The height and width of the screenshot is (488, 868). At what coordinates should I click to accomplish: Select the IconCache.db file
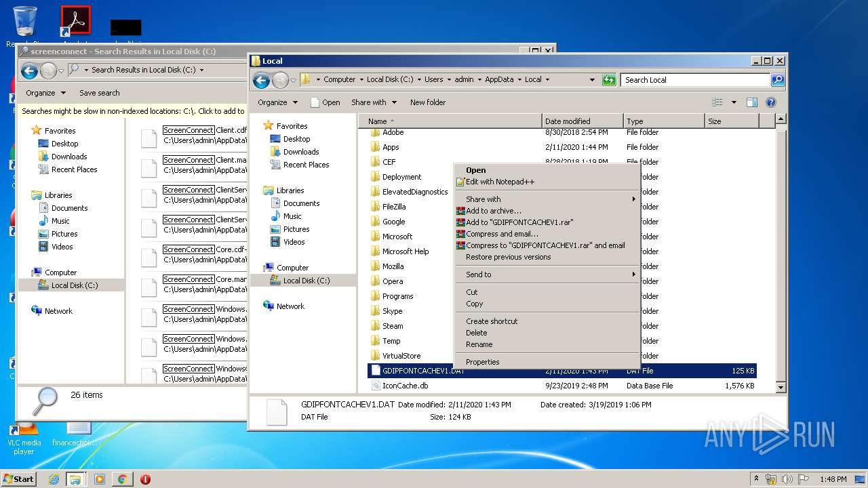405,386
